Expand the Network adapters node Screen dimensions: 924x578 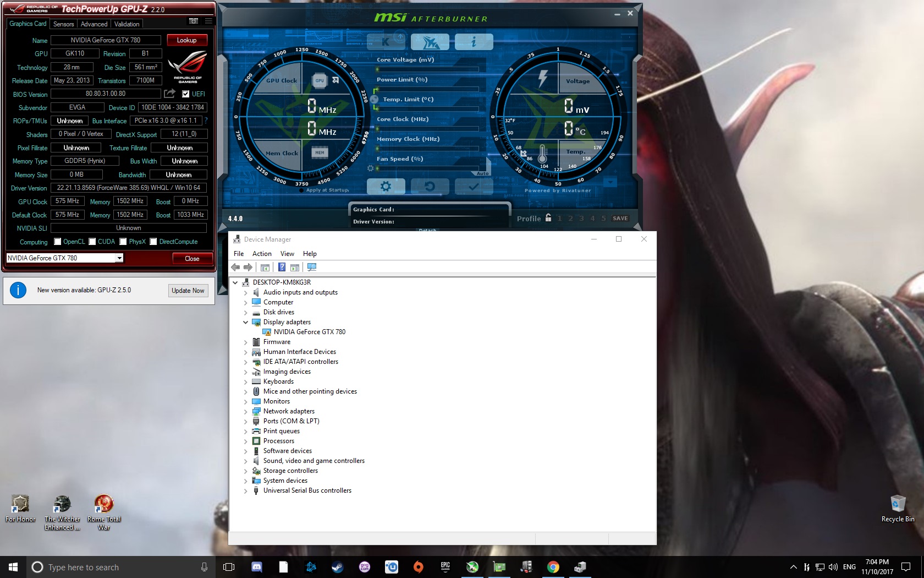pos(245,411)
